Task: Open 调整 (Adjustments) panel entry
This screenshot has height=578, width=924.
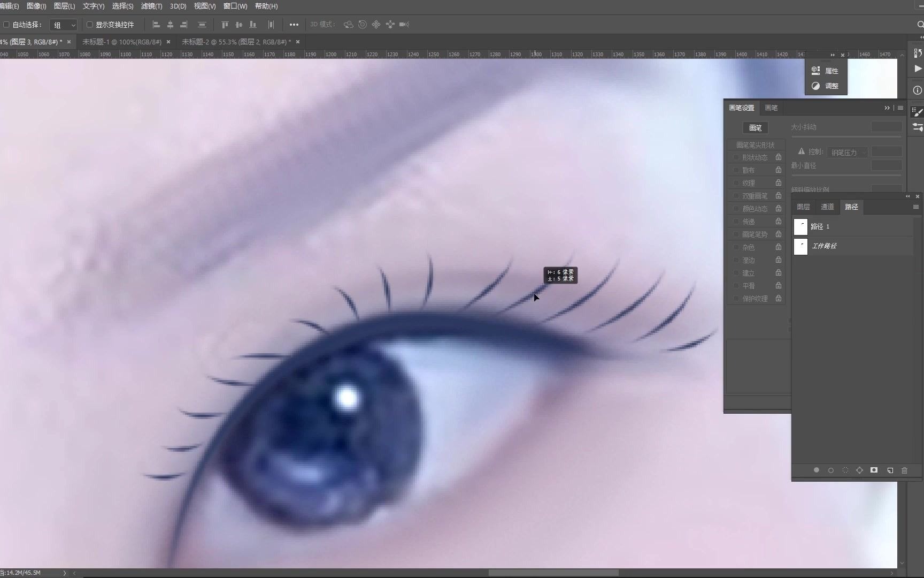Action: point(826,86)
